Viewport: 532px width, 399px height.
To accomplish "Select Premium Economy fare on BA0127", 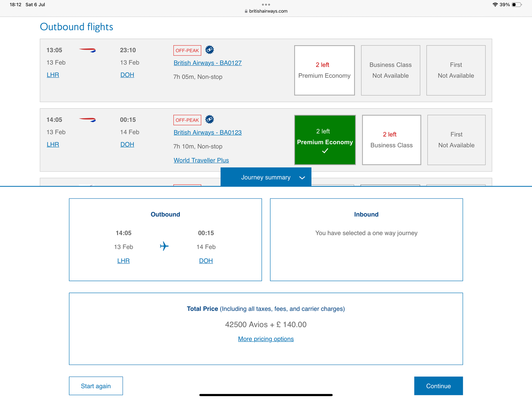I will [x=324, y=70].
